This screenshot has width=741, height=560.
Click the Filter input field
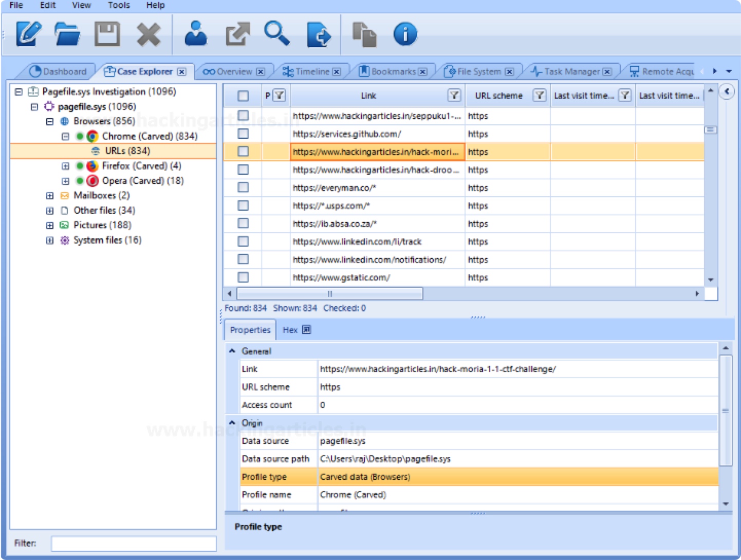pyautogui.click(x=134, y=544)
